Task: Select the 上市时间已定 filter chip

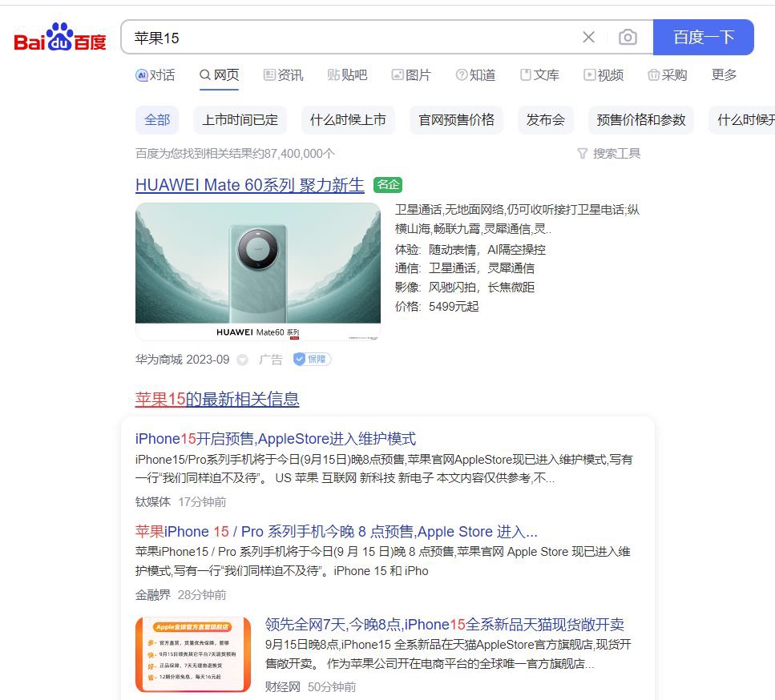Action: [240, 120]
